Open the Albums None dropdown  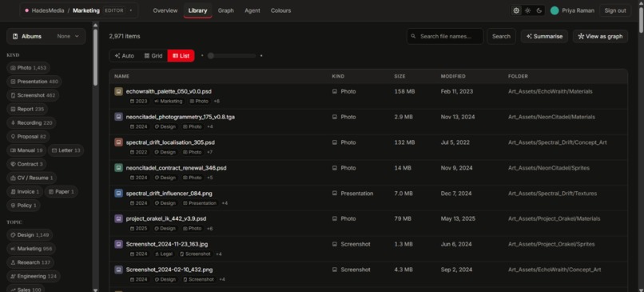[x=68, y=36]
